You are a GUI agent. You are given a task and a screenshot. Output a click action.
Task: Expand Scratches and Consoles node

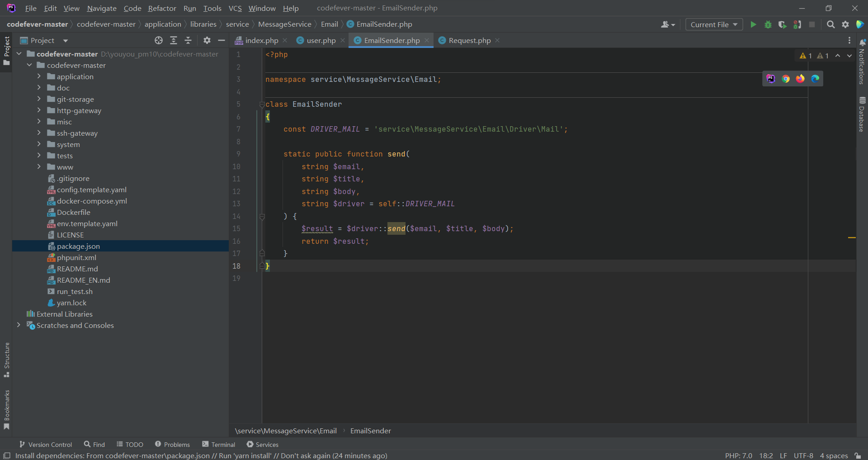19,325
